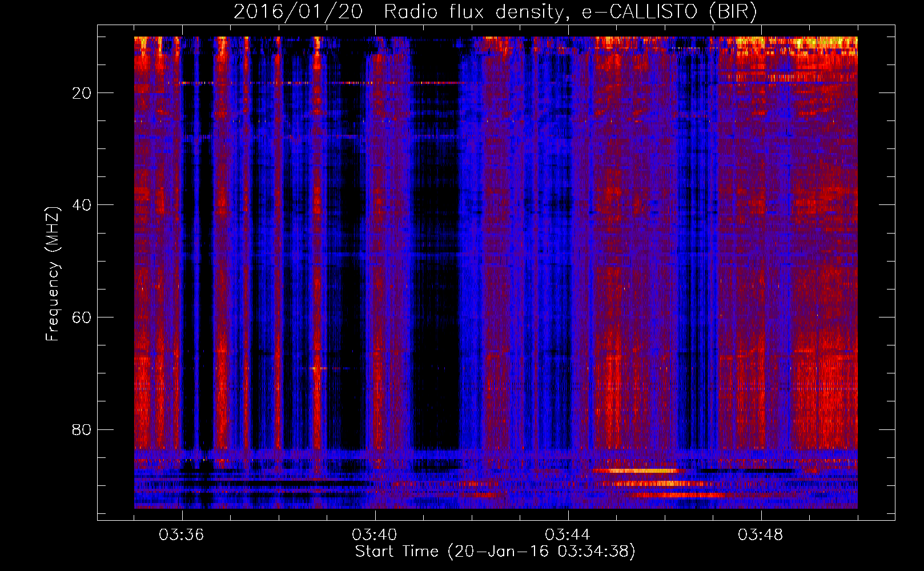Click the 80 MHz frequency tick label
The image size is (924, 571).
click(x=82, y=429)
